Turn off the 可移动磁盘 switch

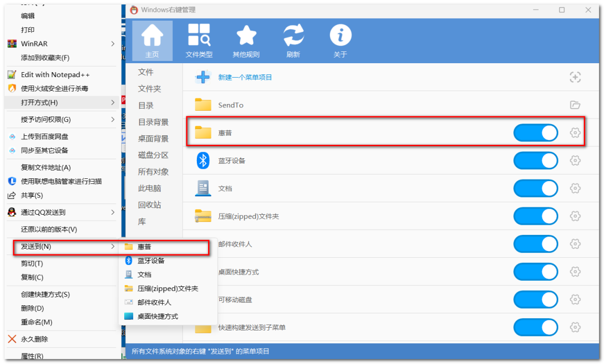[x=536, y=299]
